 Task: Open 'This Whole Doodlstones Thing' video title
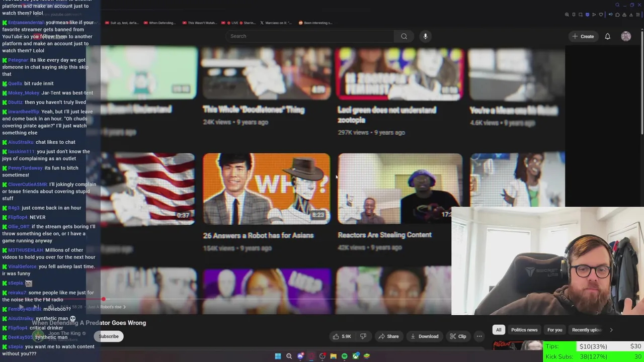point(254,110)
